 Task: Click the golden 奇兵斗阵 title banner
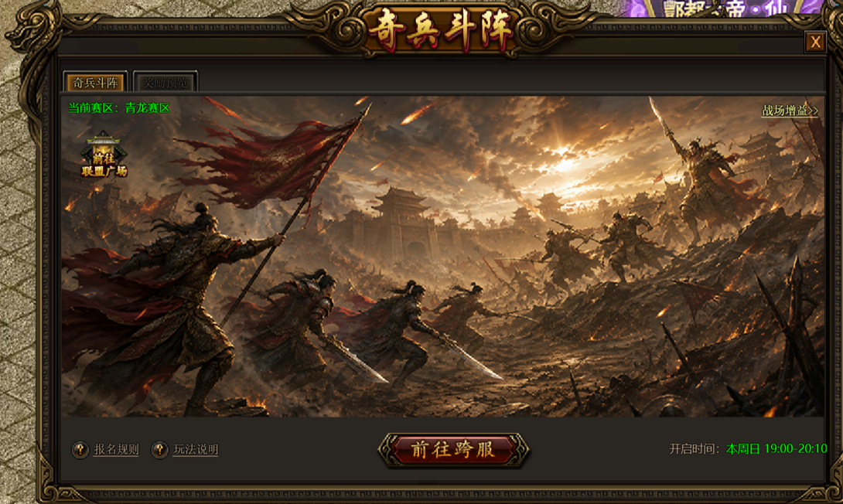(x=441, y=30)
